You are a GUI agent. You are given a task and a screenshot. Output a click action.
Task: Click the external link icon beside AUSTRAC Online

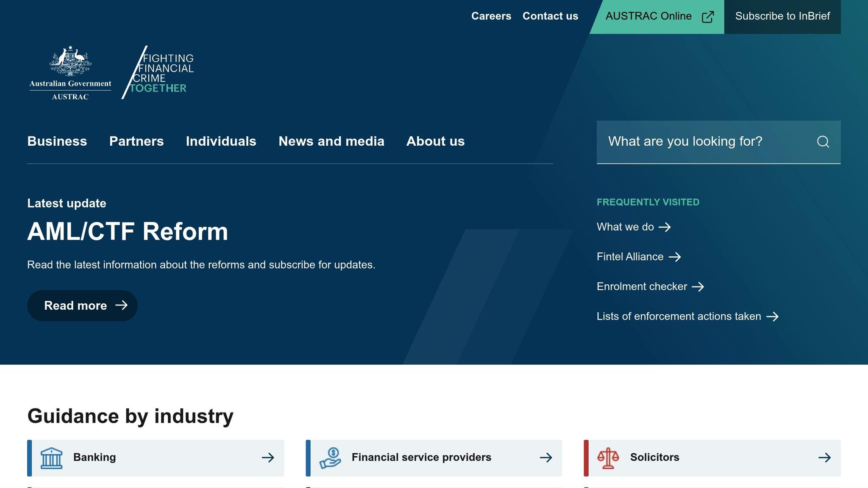tap(708, 17)
